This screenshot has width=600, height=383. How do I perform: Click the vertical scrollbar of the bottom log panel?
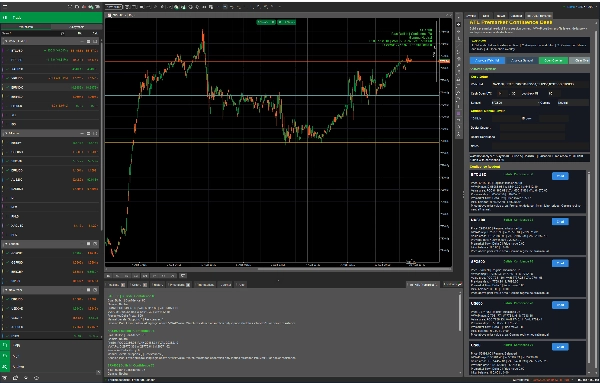460,312
